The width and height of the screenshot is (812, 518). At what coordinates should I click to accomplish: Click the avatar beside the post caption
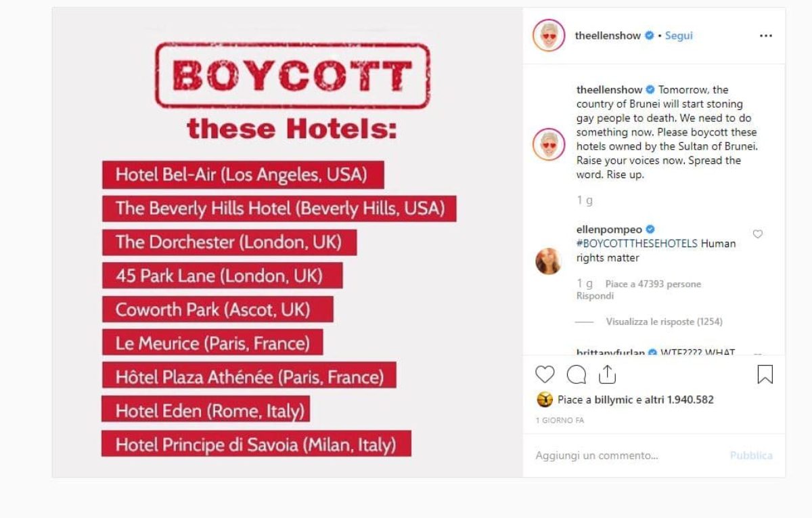pyautogui.click(x=549, y=145)
